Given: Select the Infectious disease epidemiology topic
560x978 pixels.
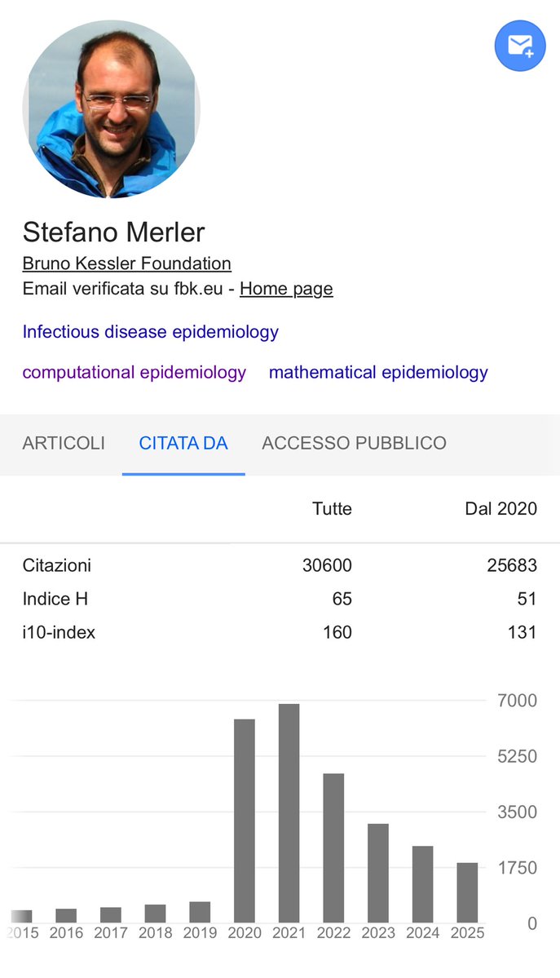Looking at the screenshot, I should 151,332.
